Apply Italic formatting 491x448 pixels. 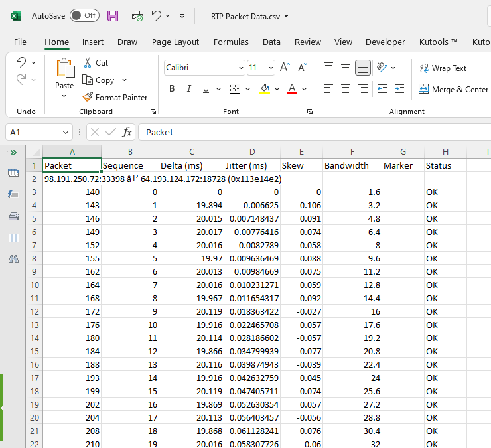pos(188,89)
